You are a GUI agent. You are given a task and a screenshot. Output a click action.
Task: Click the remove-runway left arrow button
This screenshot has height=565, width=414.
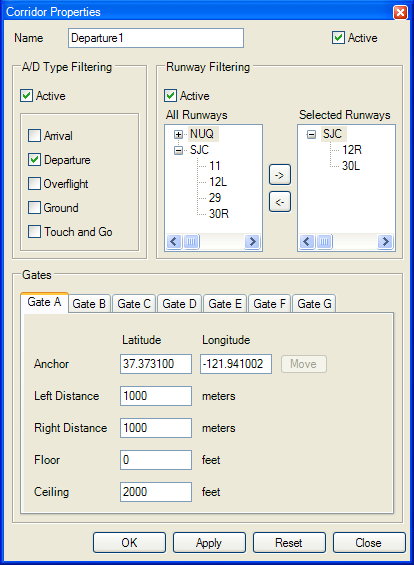tap(280, 202)
